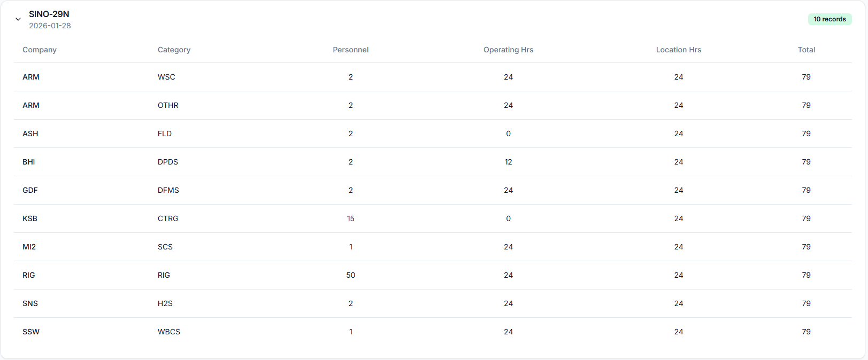Click the OTHR category cell
The width and height of the screenshot is (868, 360).
[x=168, y=105]
